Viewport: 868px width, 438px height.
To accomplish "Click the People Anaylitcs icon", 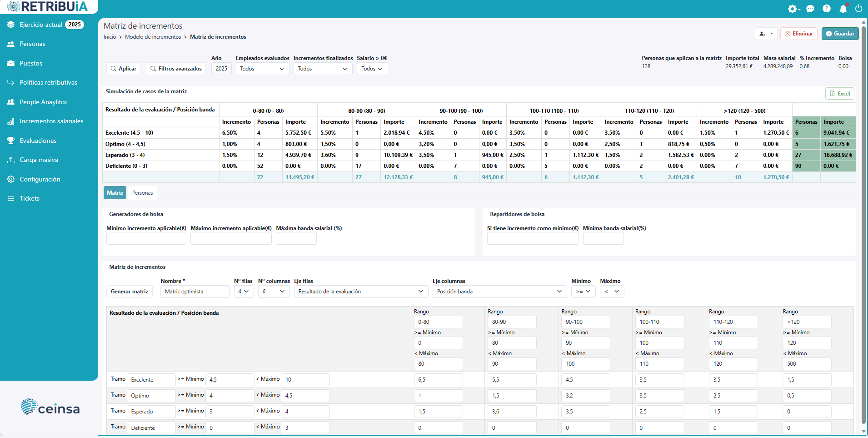I will [11, 102].
